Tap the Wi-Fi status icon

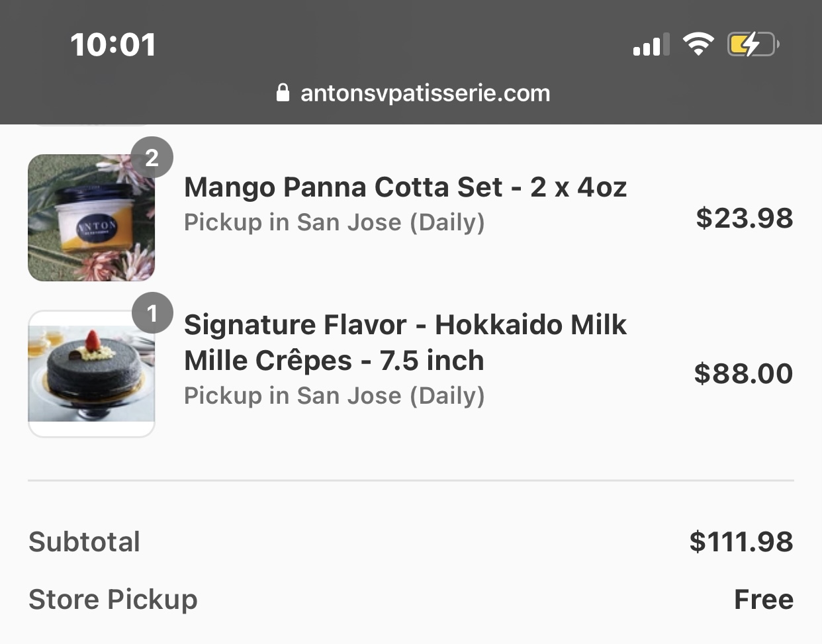coord(698,44)
